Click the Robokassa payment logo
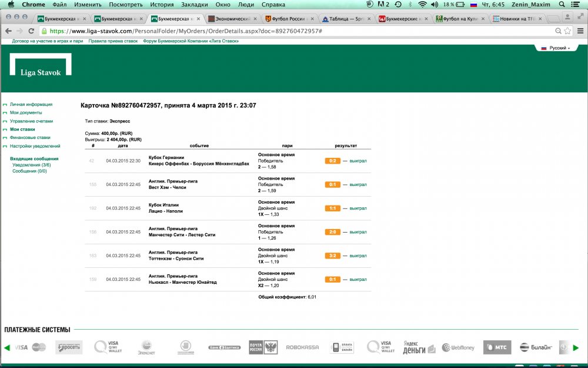 coord(302,347)
